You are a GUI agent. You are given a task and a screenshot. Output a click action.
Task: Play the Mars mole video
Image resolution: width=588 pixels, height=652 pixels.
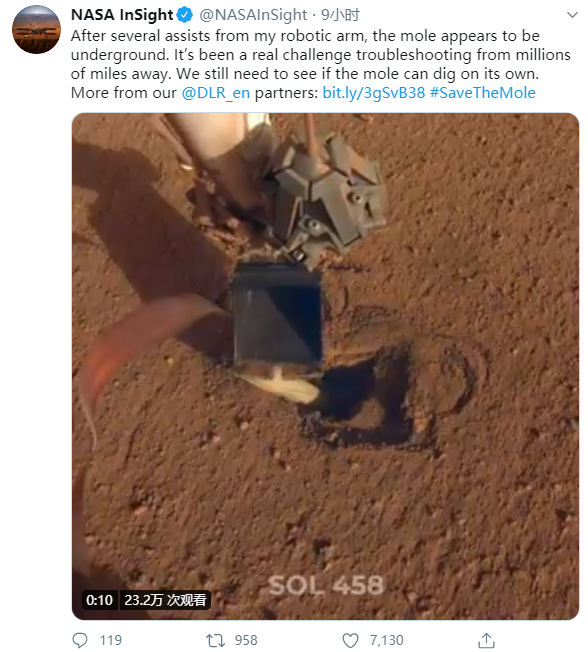pyautogui.click(x=325, y=366)
